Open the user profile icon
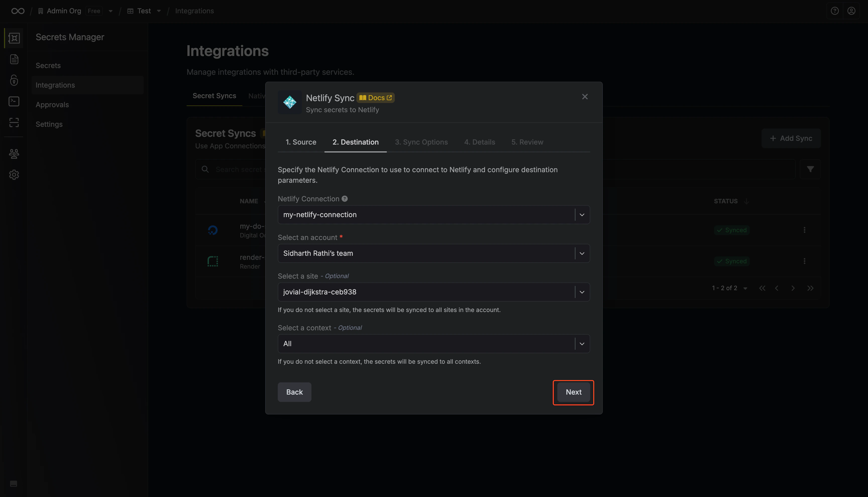This screenshot has height=497, width=868. (851, 11)
